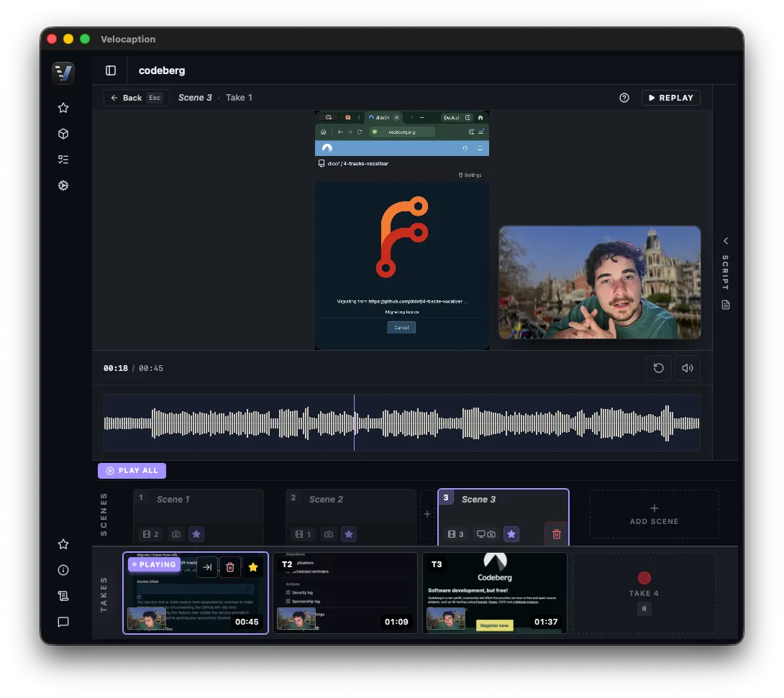Click the PLAY ALL button
Screen dimensions: 784x698
(x=132, y=471)
